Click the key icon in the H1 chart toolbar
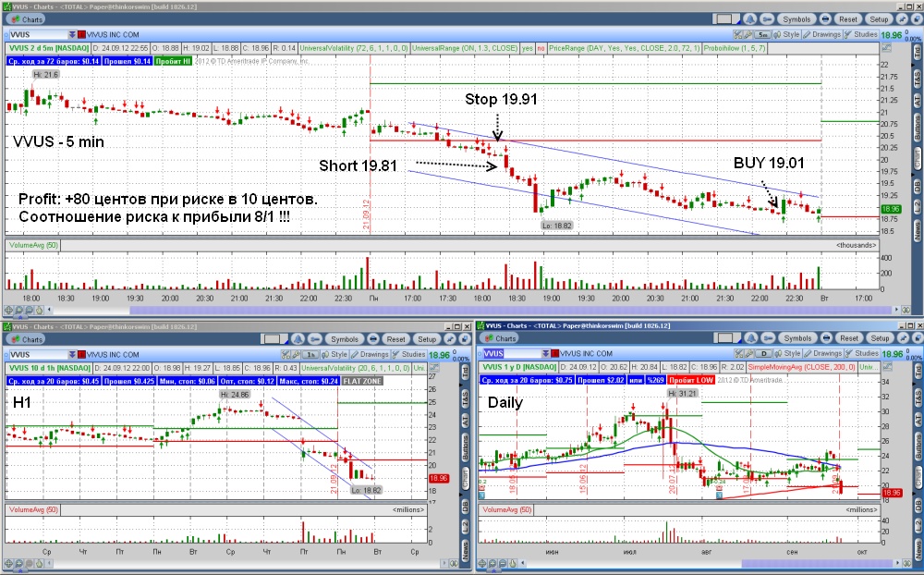The width and height of the screenshot is (924, 575). pyautogui.click(x=315, y=339)
